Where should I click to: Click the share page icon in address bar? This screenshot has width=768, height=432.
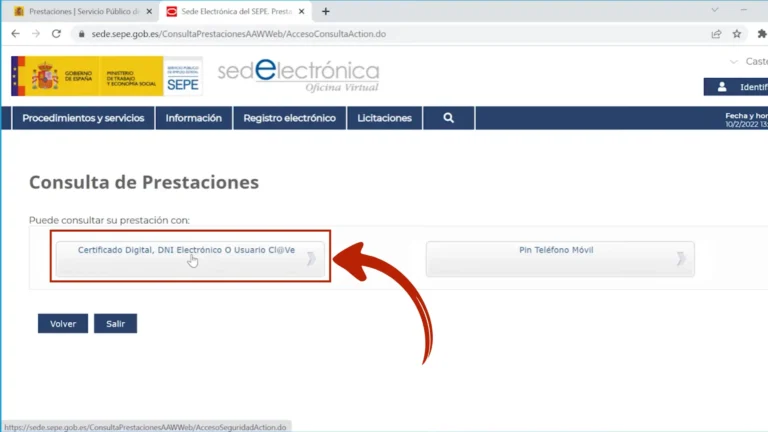pyautogui.click(x=716, y=34)
